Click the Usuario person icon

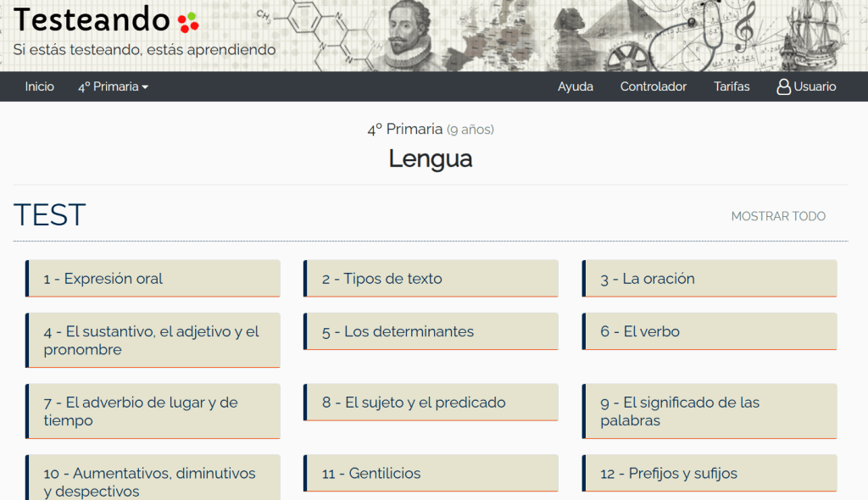[x=783, y=86]
